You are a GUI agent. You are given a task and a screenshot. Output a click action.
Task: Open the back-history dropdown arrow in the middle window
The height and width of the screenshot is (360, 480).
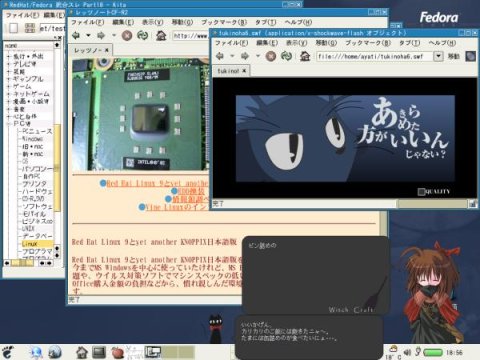pyautogui.click(x=88, y=35)
